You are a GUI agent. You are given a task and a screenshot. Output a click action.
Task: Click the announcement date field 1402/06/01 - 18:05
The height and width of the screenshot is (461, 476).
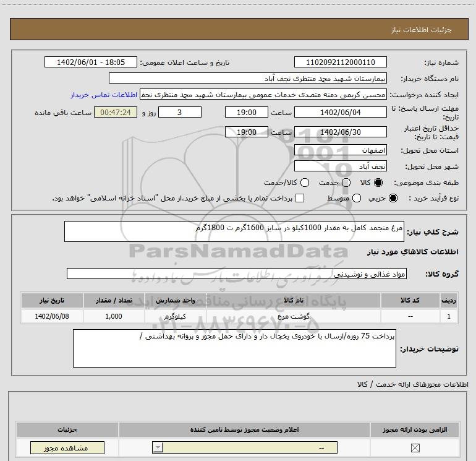click(91, 62)
